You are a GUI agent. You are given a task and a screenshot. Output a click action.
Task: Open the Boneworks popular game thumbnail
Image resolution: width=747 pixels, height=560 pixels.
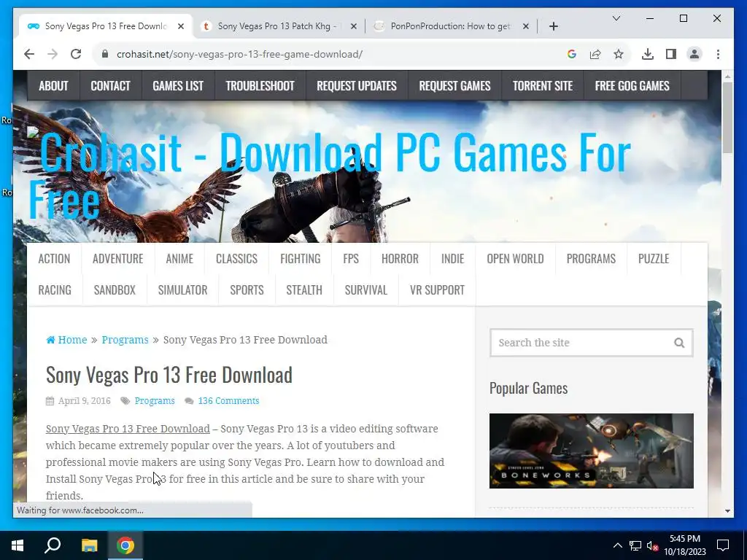591,451
